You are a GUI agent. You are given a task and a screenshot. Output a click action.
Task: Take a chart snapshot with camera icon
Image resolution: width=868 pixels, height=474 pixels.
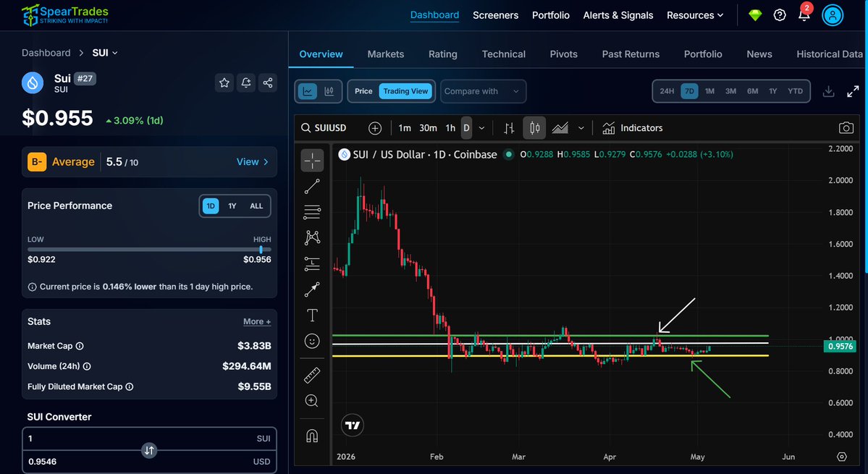pos(846,128)
